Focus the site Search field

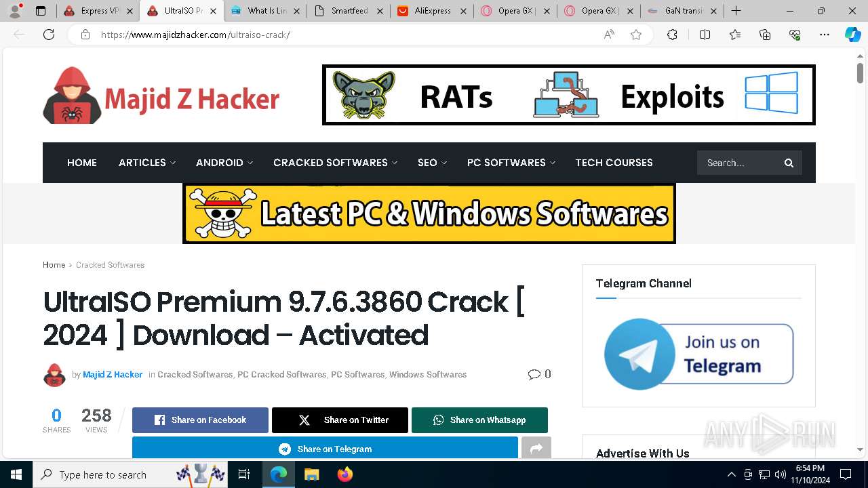point(741,163)
